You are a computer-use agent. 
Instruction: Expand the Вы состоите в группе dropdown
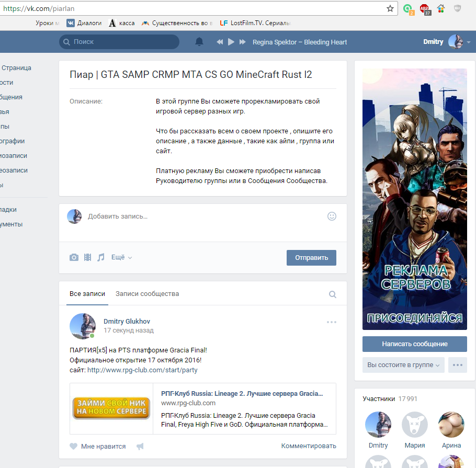pos(403,365)
